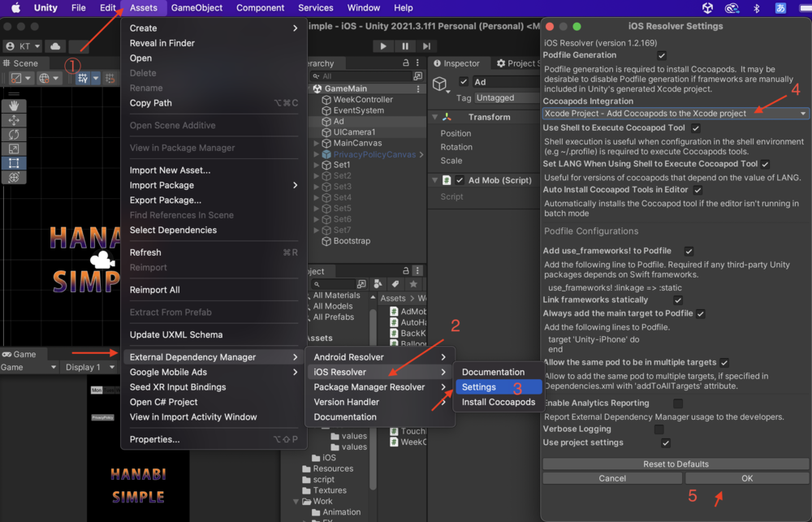Click the Step frame button
The image size is (812, 522).
[426, 46]
